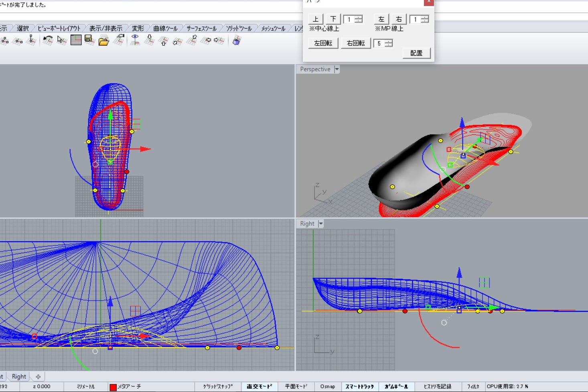Switch to the 曲線ツール tab
The width and height of the screenshot is (588, 392).
click(x=165, y=28)
